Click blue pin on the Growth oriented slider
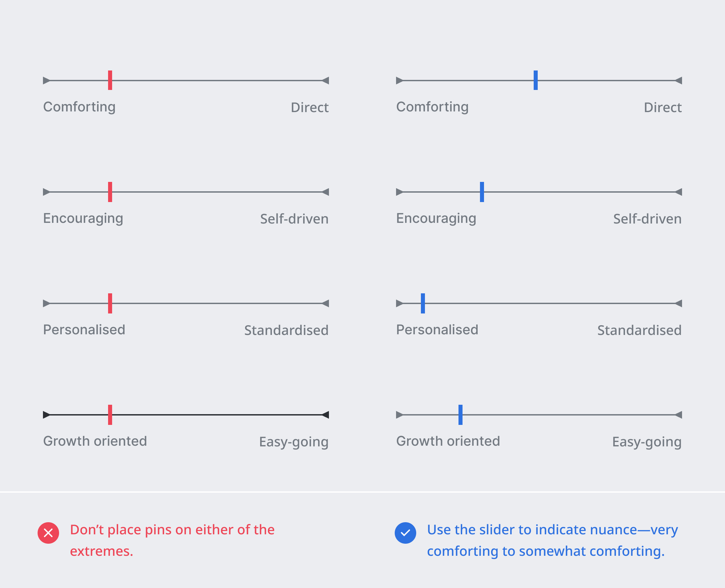725x588 pixels. pos(461,414)
